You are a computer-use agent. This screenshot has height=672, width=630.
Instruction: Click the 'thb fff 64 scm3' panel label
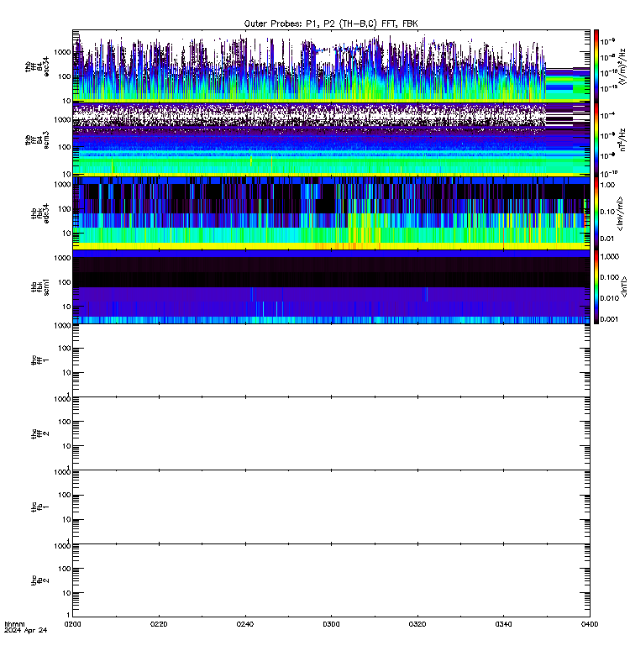coord(37,139)
